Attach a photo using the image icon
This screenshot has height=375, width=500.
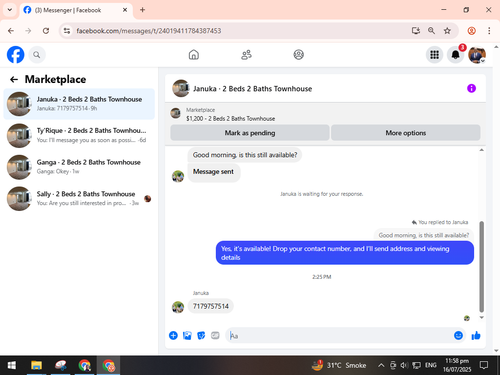[187, 335]
